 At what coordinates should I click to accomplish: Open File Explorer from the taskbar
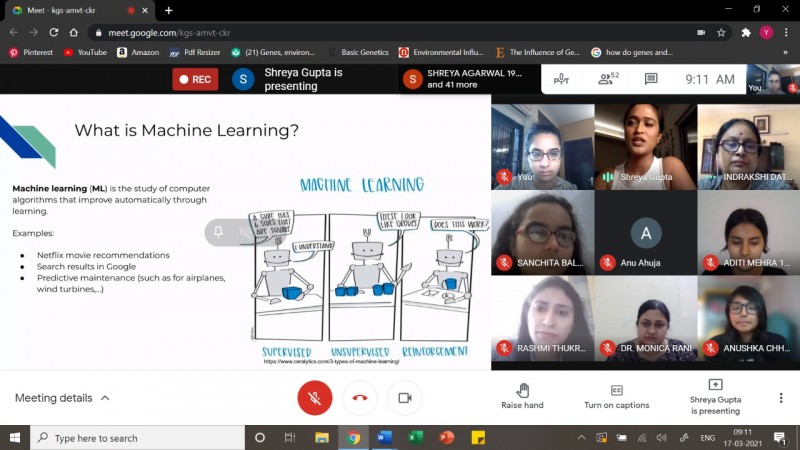[x=321, y=438]
